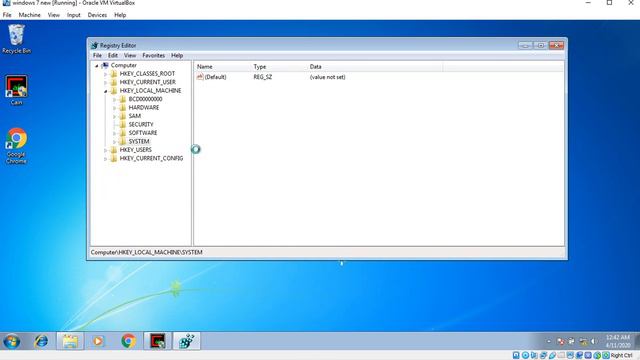The image size is (640, 360).
Task: Open Chrome from the taskbar
Action: point(128,341)
